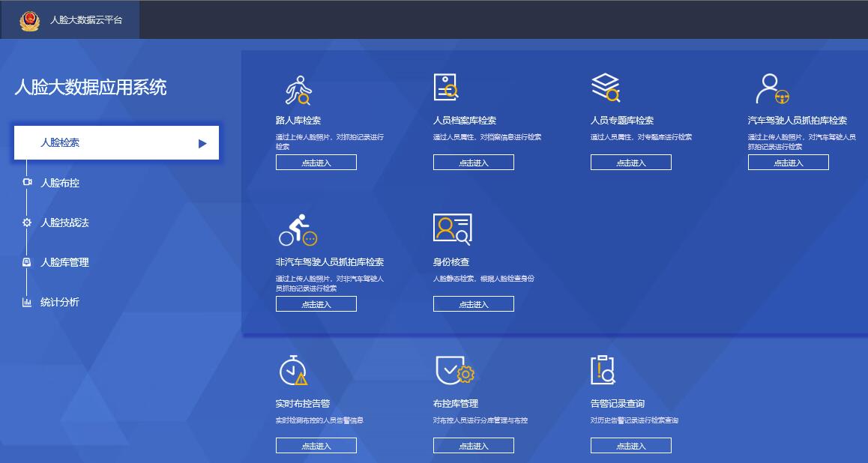Expand the 人脸检索 arrow in sidebar
The width and height of the screenshot is (868, 463).
(x=202, y=143)
